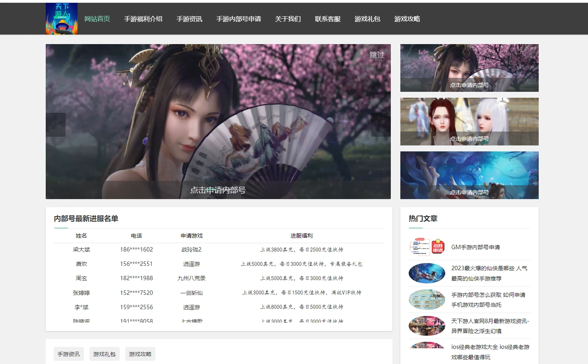
Task: Click the phone 182****1988
Action: tap(136, 278)
